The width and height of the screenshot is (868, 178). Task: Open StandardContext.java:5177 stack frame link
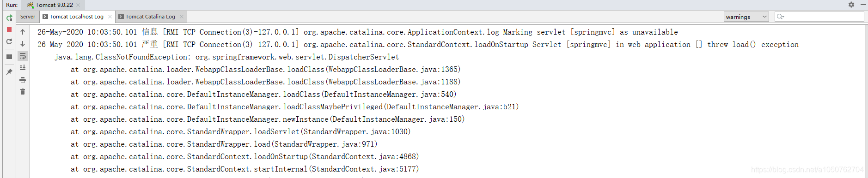pyautogui.click(x=363, y=169)
